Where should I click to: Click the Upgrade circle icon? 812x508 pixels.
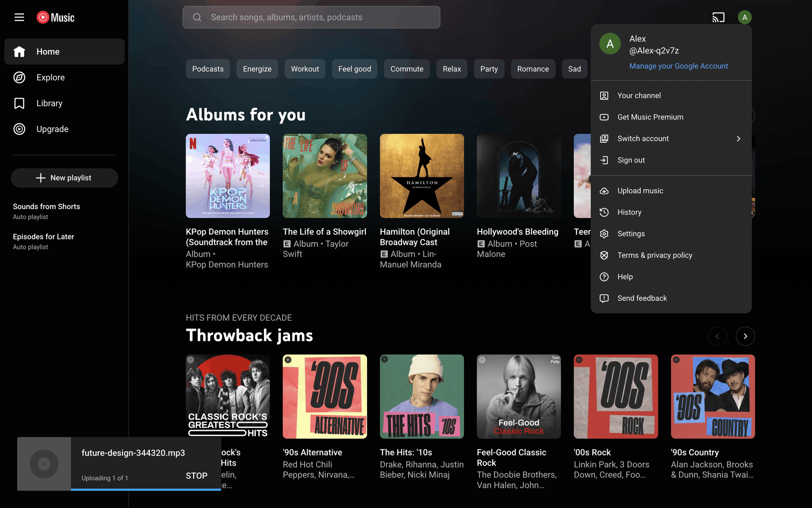click(19, 129)
